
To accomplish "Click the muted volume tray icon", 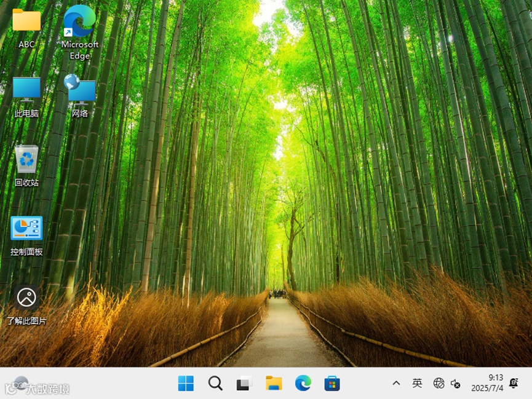I will click(455, 384).
